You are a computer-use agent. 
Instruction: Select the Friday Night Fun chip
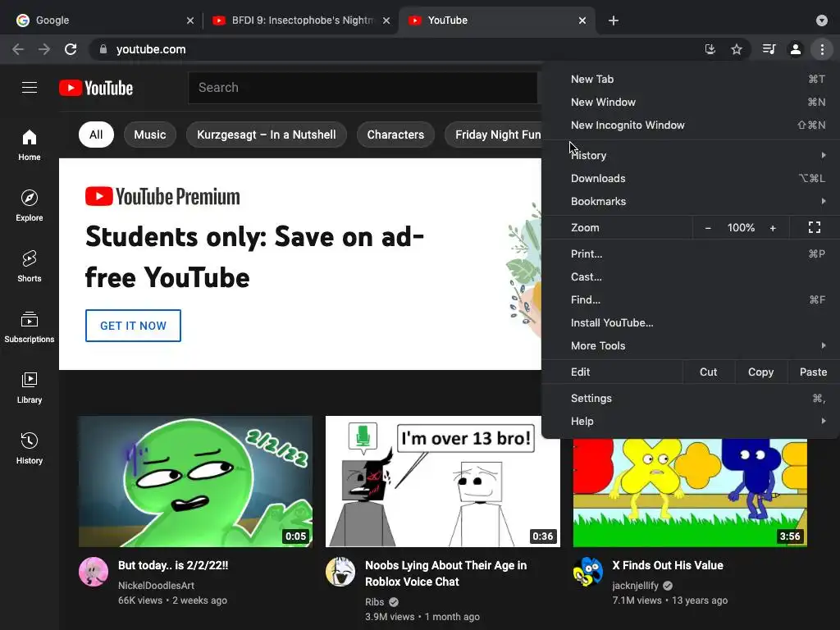click(x=493, y=135)
